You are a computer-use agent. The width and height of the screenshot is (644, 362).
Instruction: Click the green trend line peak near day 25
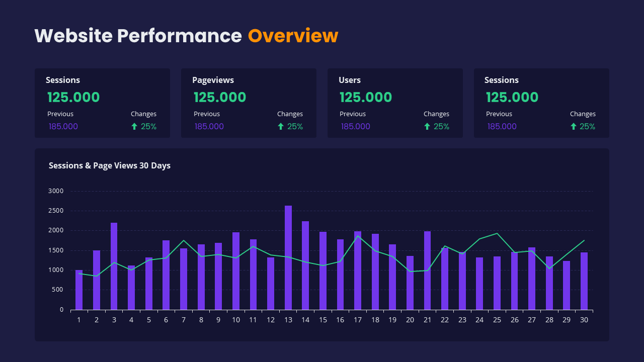pyautogui.click(x=497, y=233)
